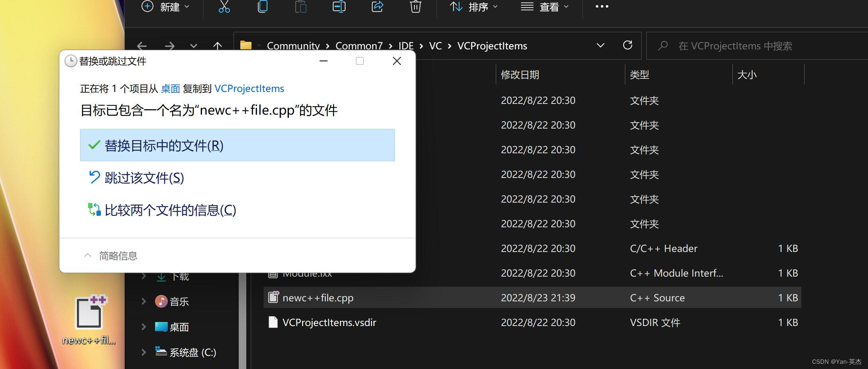Screen dimensions: 868x369
Task: Click the Copy icon in the toolbar
Action: pyautogui.click(x=262, y=6)
